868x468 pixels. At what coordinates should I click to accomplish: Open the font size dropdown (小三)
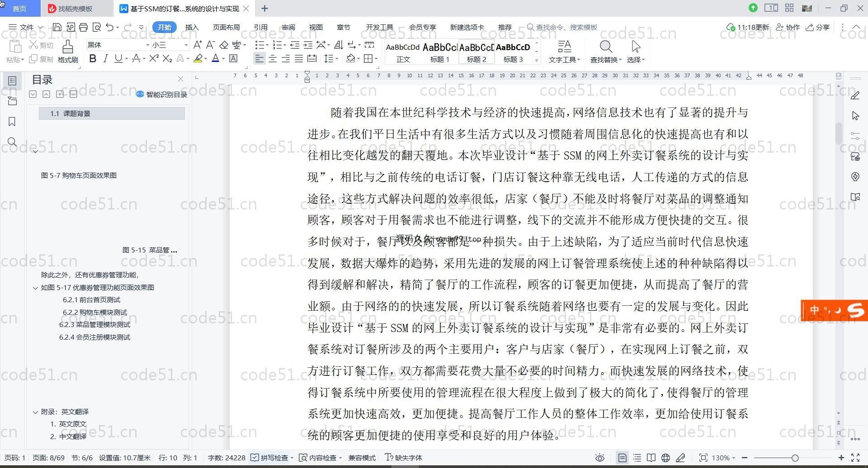186,45
